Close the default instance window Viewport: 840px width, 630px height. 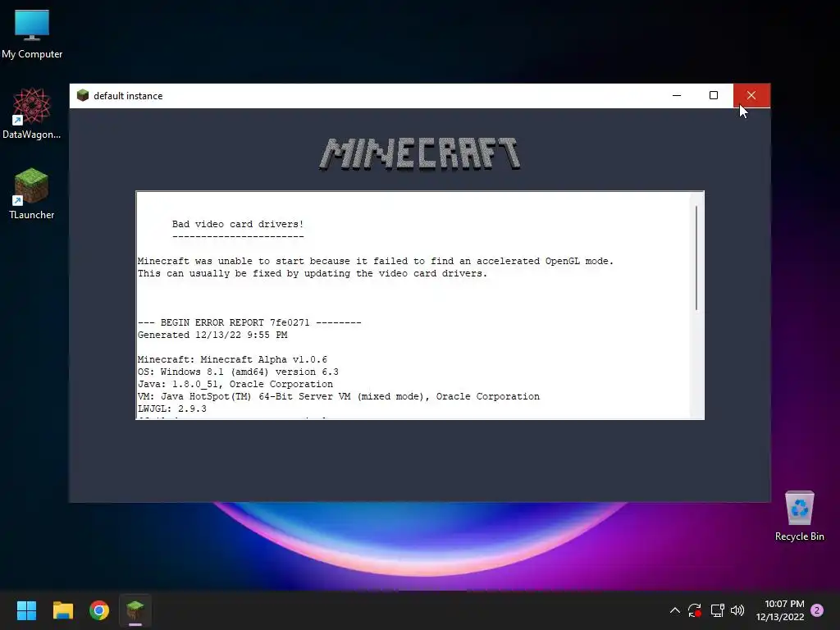(751, 95)
